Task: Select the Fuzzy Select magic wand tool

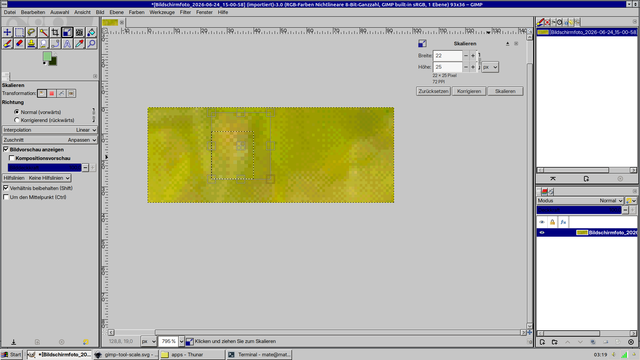Action: (x=43, y=32)
